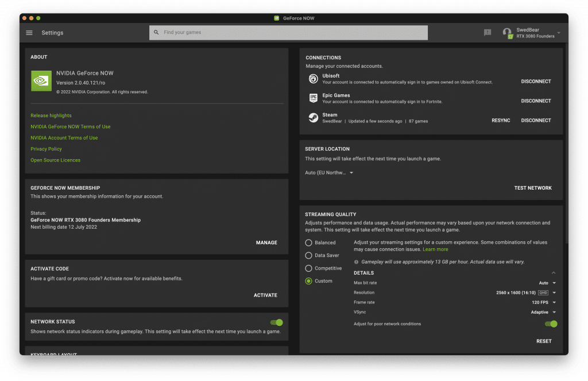Click the info icon beside data usage note
This screenshot has width=588, height=381.
click(x=356, y=262)
